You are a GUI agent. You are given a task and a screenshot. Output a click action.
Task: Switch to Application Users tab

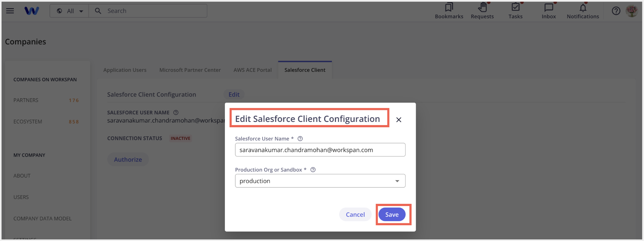[x=125, y=70]
